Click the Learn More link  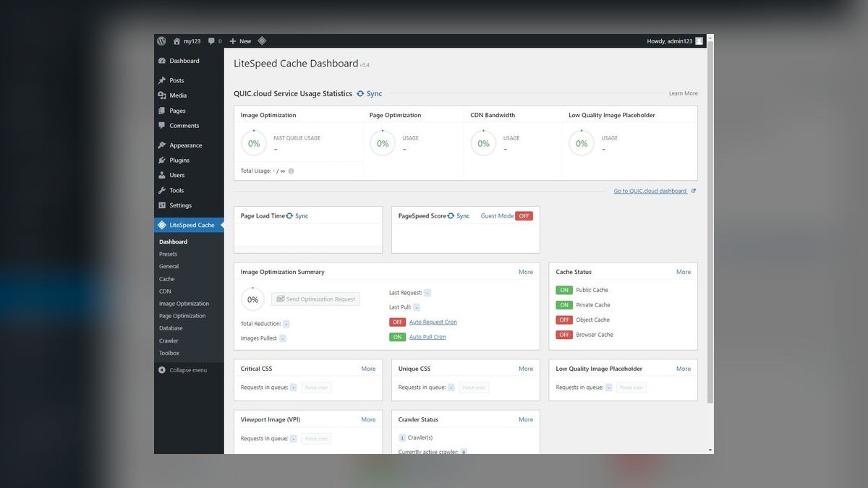coord(684,93)
